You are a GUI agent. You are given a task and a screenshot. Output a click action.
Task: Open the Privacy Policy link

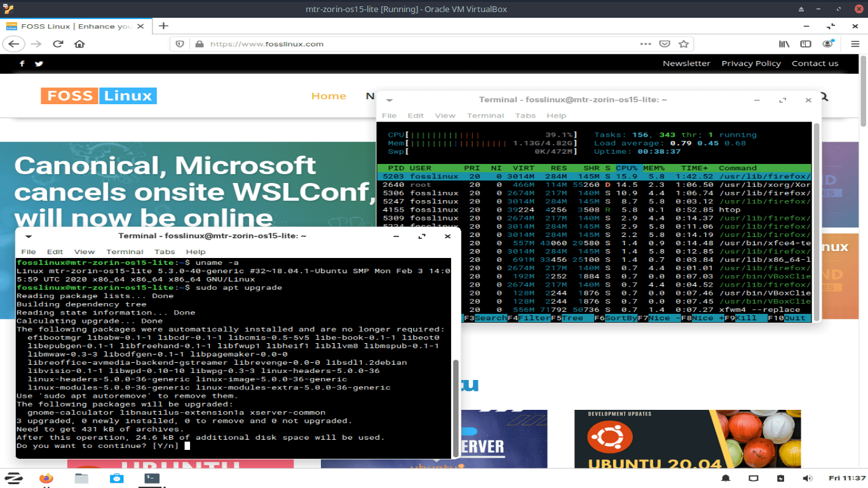coord(751,64)
